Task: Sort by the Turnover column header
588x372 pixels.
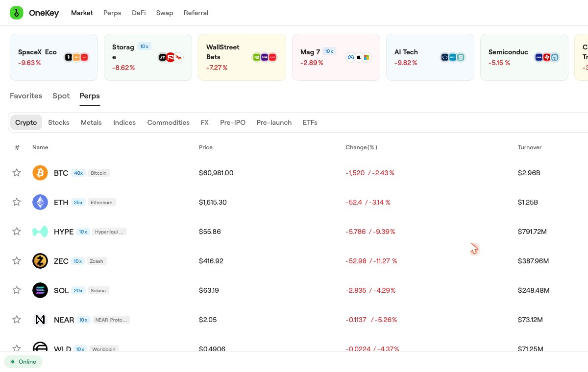Action: (530, 147)
